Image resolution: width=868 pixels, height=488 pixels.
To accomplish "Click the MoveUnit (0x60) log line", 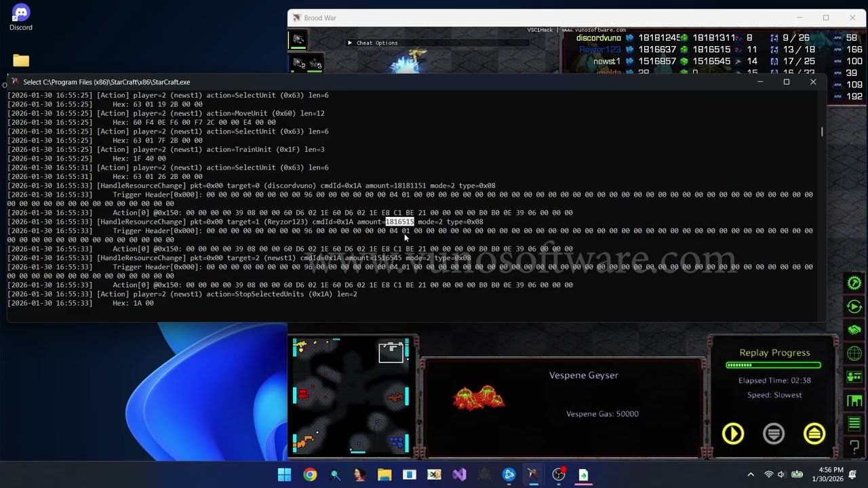I will (x=166, y=113).
